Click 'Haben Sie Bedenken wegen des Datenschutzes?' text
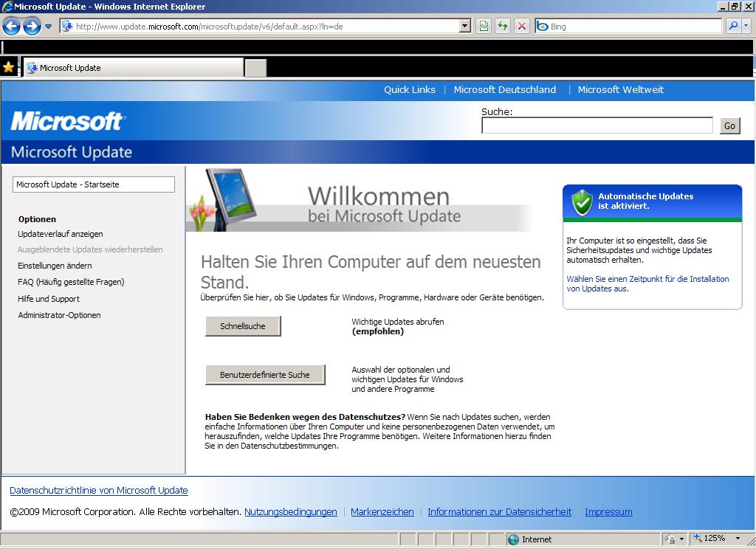This screenshot has height=549, width=756. (305, 417)
